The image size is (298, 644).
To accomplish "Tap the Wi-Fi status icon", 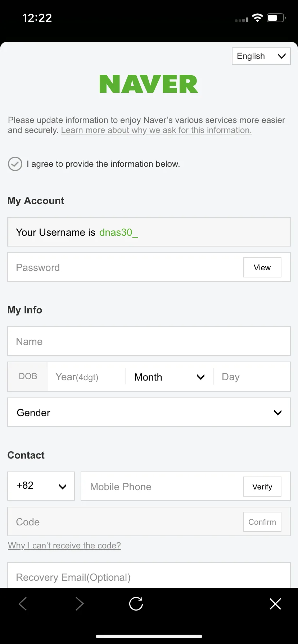I will 257,18.
